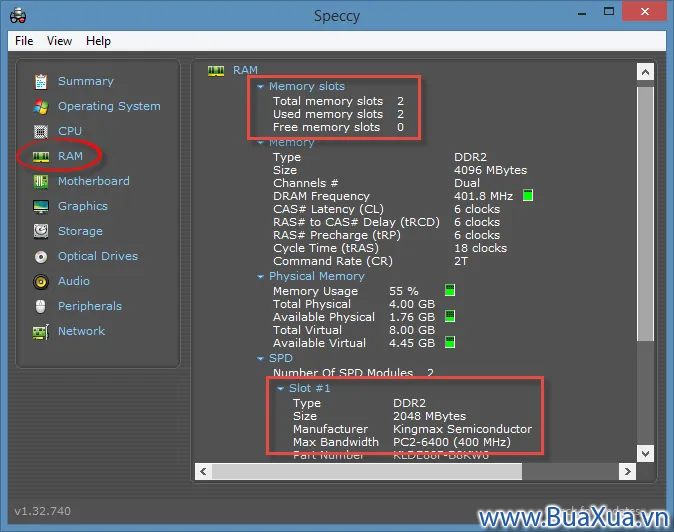Click the Peripherals mouse icon
The image size is (674, 532).
tap(41, 307)
